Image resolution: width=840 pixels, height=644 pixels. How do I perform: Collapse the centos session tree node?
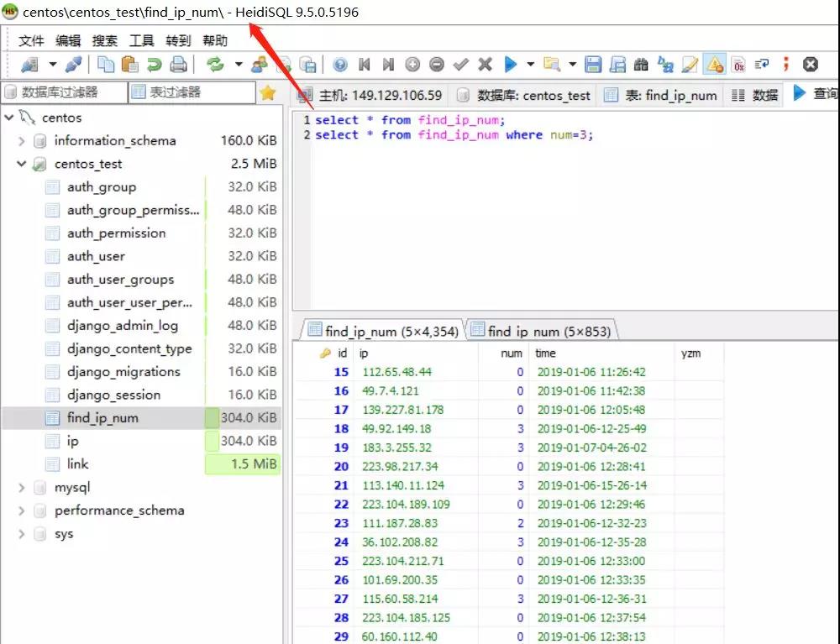point(9,117)
